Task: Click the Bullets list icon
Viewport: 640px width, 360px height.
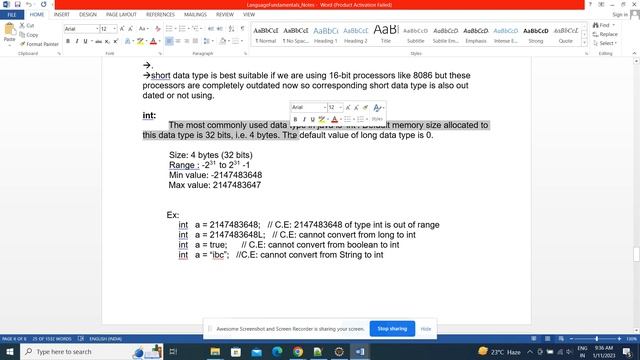Action: click(x=169, y=29)
